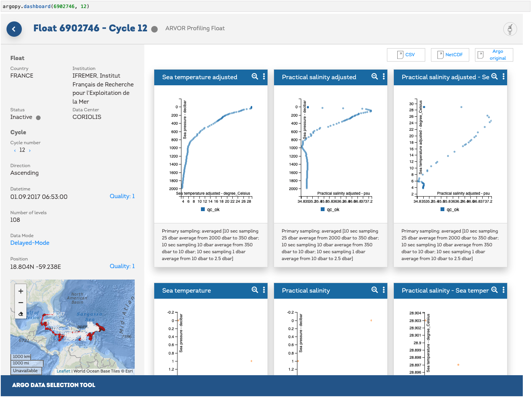Open menu of Sea temperature chart
This screenshot has height=397, width=532.
point(264,290)
